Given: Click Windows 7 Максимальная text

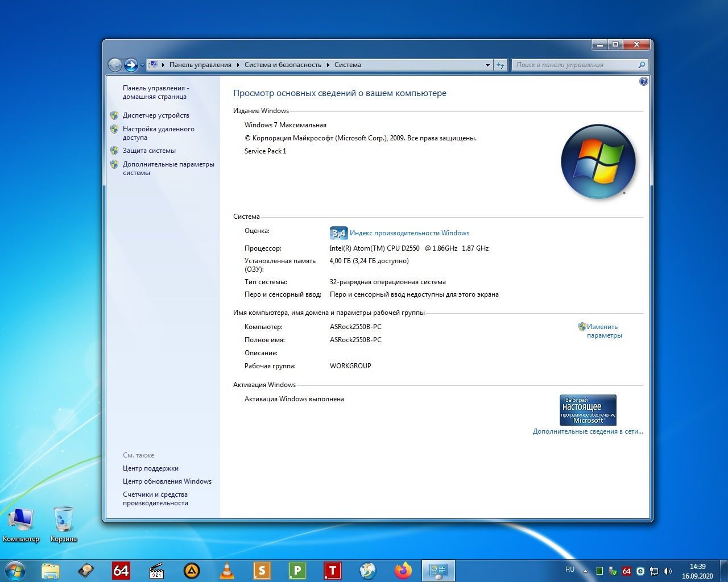Looking at the screenshot, I should [286, 125].
